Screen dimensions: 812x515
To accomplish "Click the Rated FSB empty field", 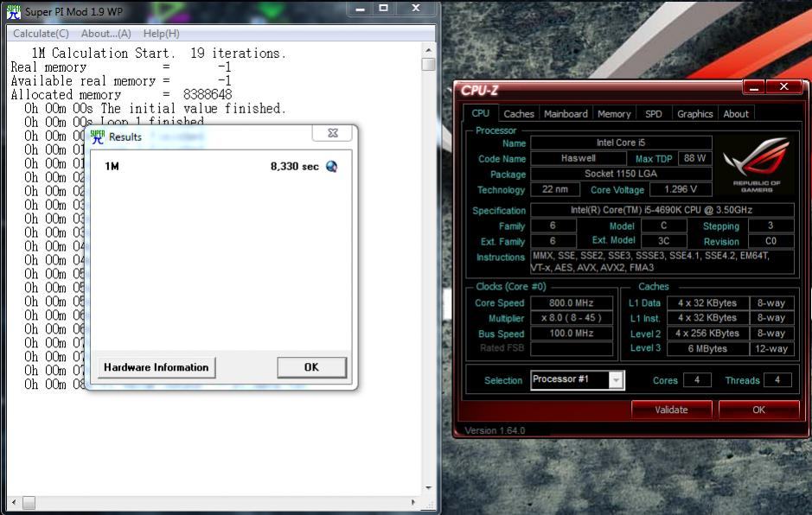I will (x=572, y=349).
